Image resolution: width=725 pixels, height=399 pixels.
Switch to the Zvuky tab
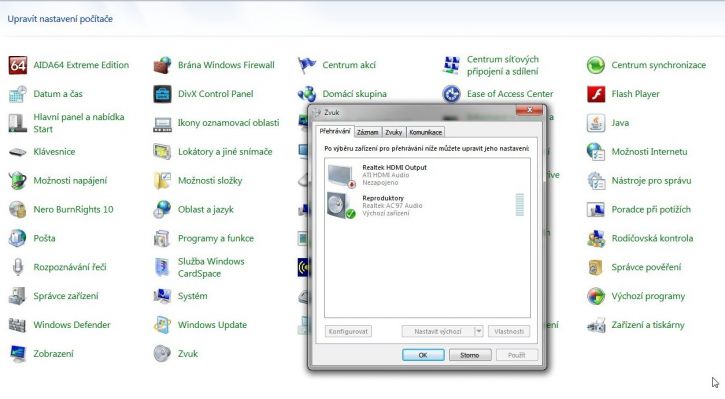[x=393, y=132]
